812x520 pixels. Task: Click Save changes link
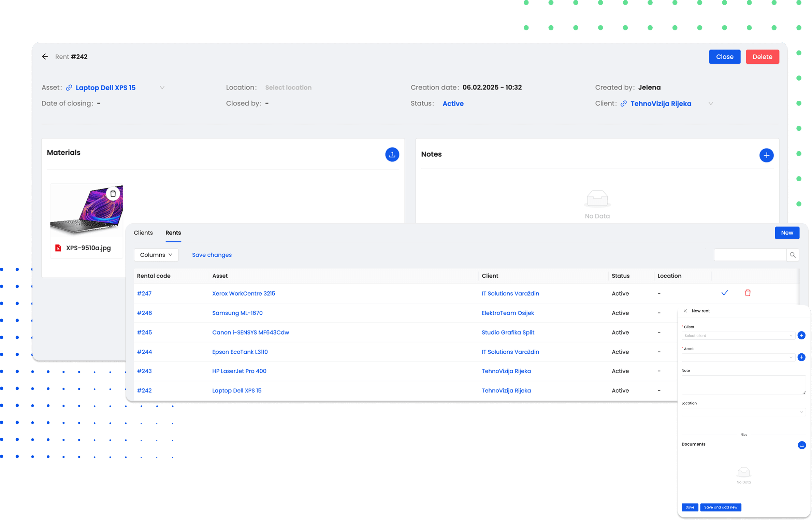coord(212,255)
